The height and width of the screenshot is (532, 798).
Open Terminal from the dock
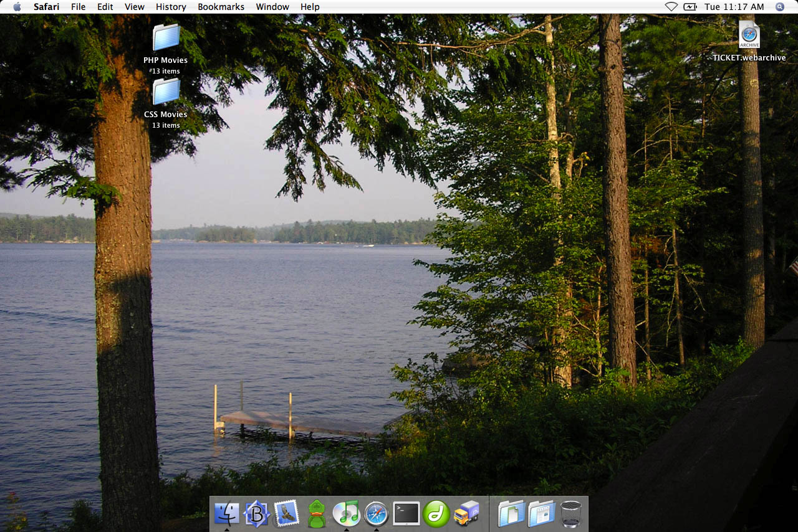pyautogui.click(x=406, y=514)
